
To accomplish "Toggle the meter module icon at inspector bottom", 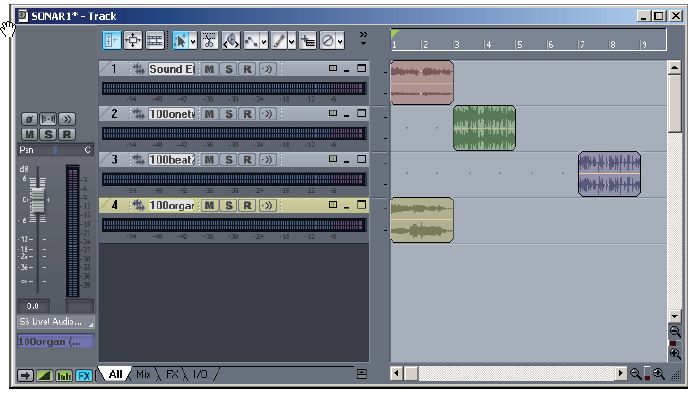I will coord(64,376).
